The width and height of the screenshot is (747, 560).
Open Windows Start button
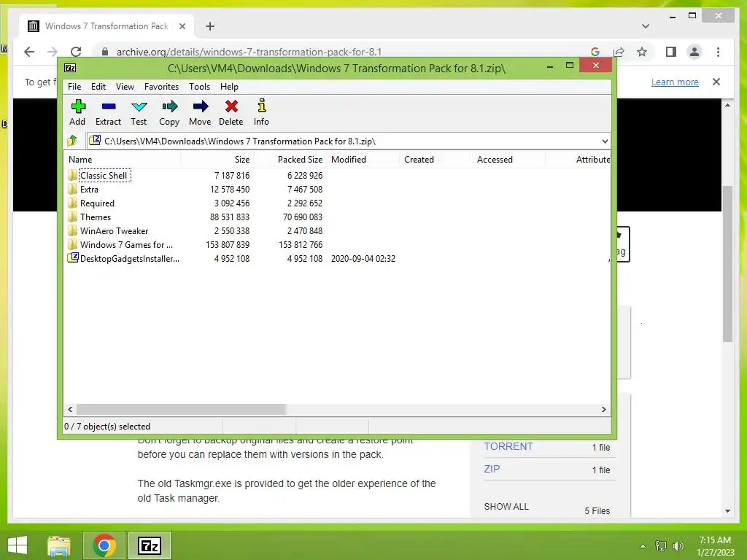(x=18, y=545)
